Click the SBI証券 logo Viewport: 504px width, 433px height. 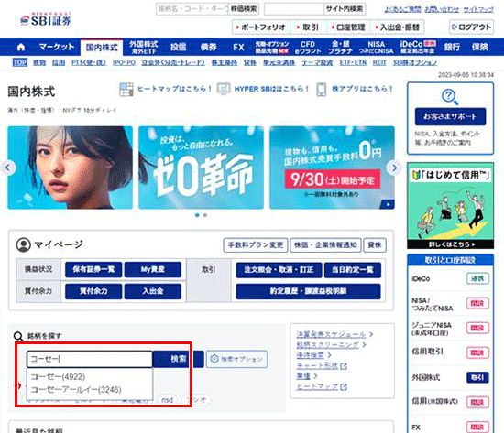point(46,19)
